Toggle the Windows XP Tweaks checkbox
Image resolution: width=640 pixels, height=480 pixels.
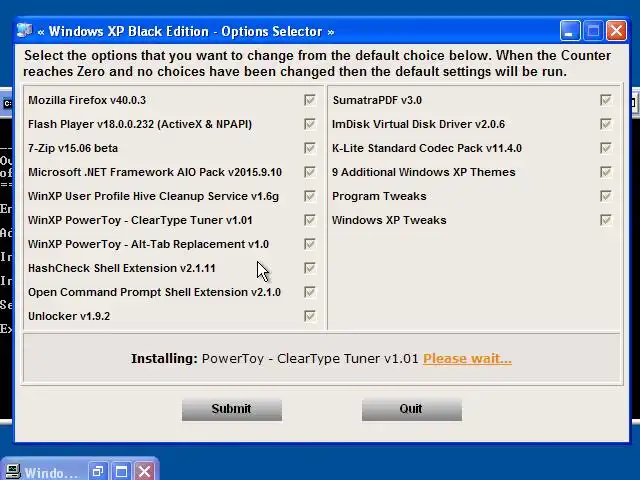606,220
